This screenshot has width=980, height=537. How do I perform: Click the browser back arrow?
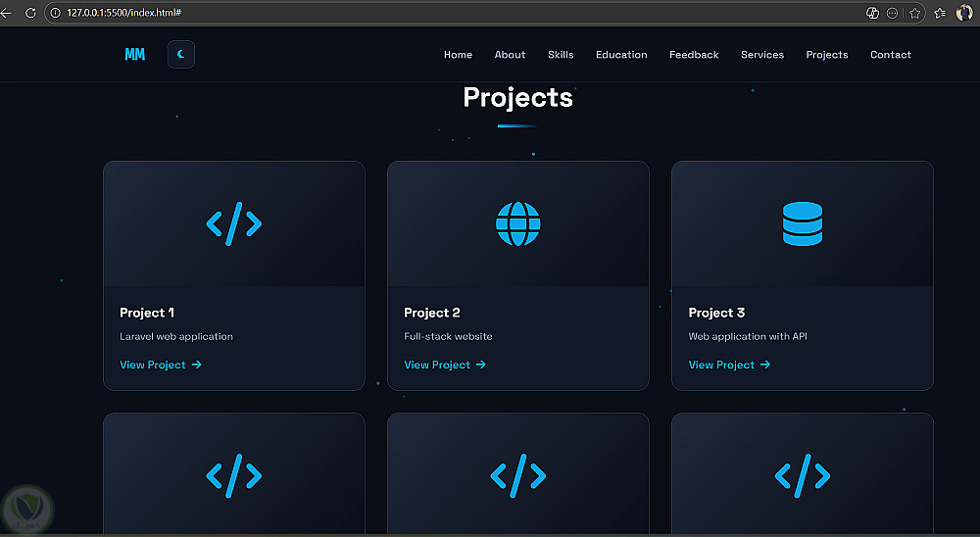(x=7, y=13)
